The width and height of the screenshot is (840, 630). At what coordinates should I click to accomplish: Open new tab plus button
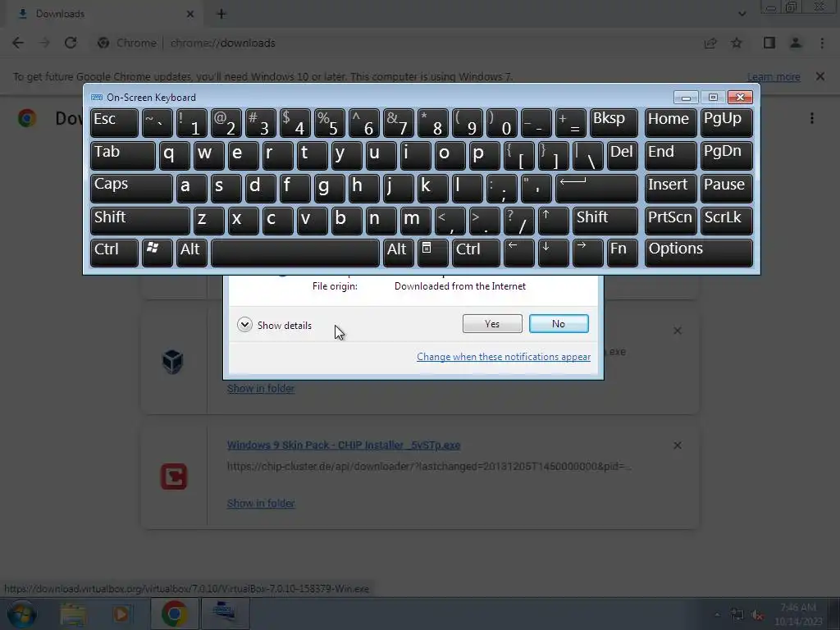click(221, 14)
